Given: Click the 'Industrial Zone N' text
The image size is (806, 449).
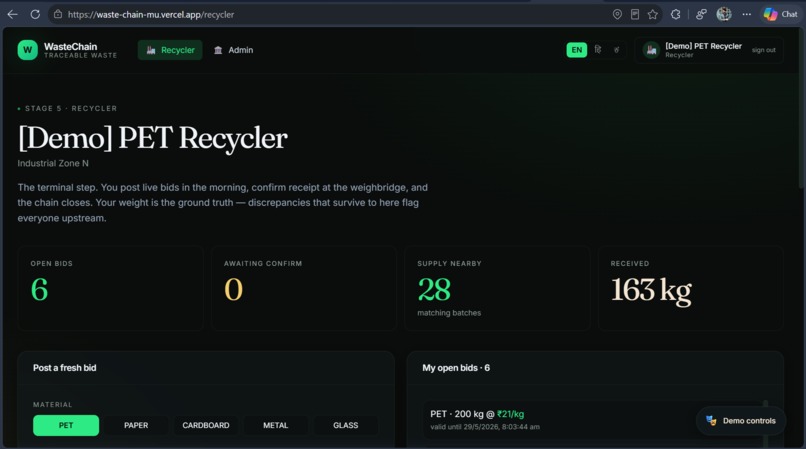Looking at the screenshot, I should 53,163.
